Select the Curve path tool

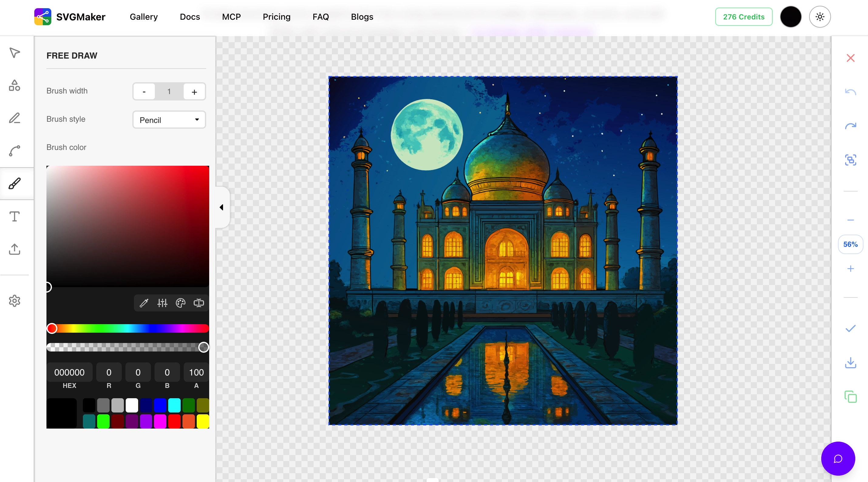tap(14, 151)
